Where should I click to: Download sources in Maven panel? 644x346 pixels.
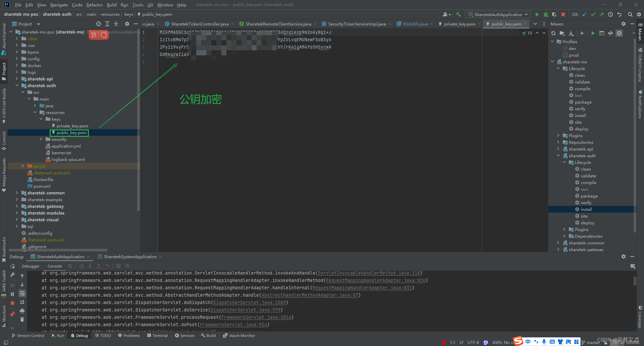click(x=572, y=33)
